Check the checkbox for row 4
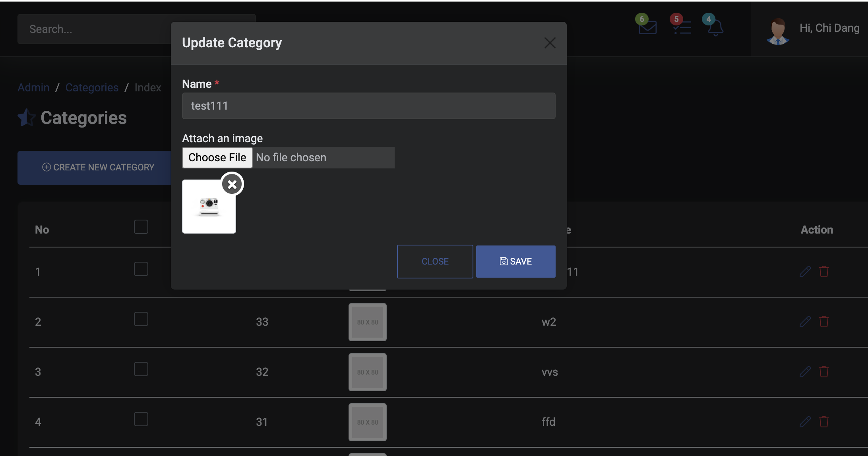The width and height of the screenshot is (868, 456). click(x=141, y=419)
